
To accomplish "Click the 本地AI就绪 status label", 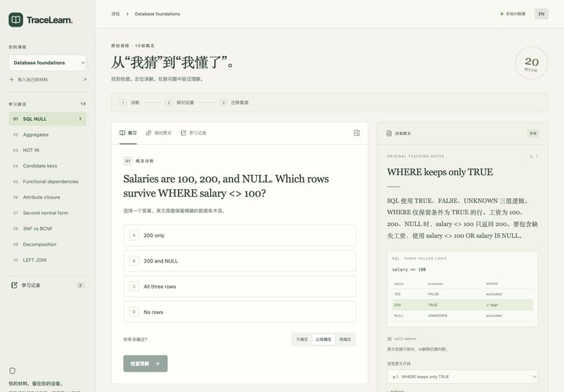I will pos(516,14).
